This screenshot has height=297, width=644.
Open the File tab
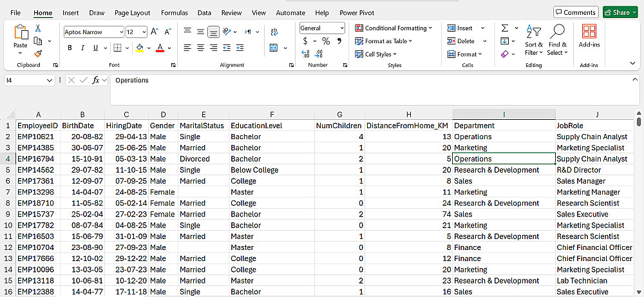(15, 13)
